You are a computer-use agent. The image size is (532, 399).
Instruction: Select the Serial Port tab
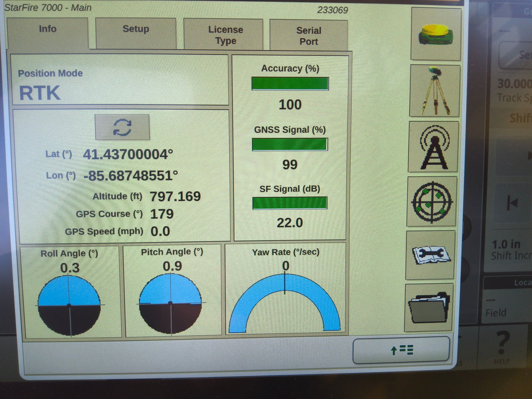pyautogui.click(x=309, y=35)
